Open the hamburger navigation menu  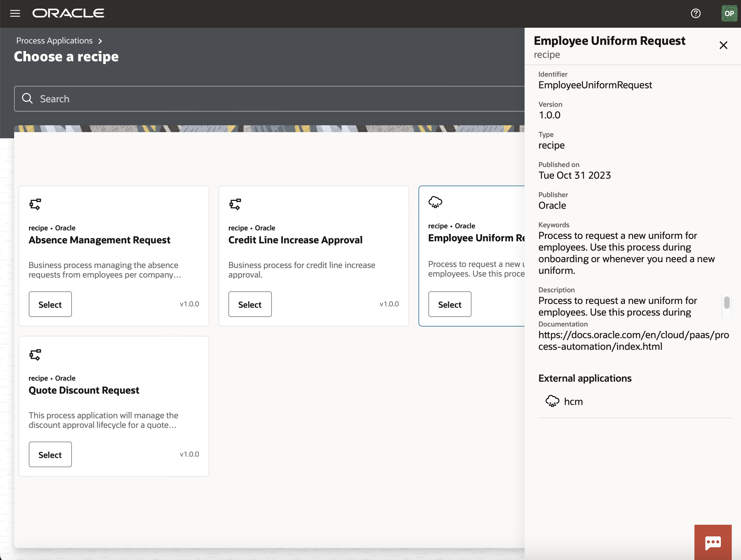coord(15,13)
